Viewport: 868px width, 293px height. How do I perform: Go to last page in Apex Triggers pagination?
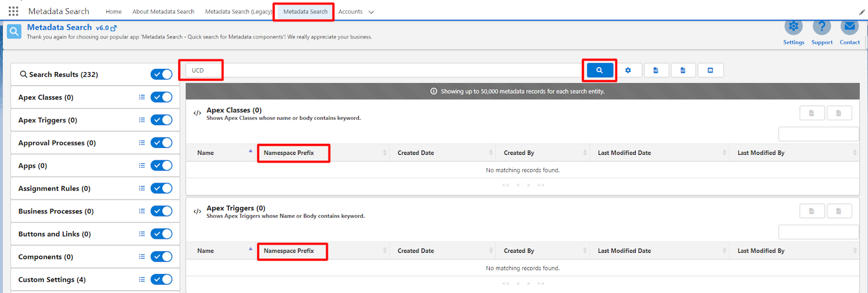tap(541, 283)
